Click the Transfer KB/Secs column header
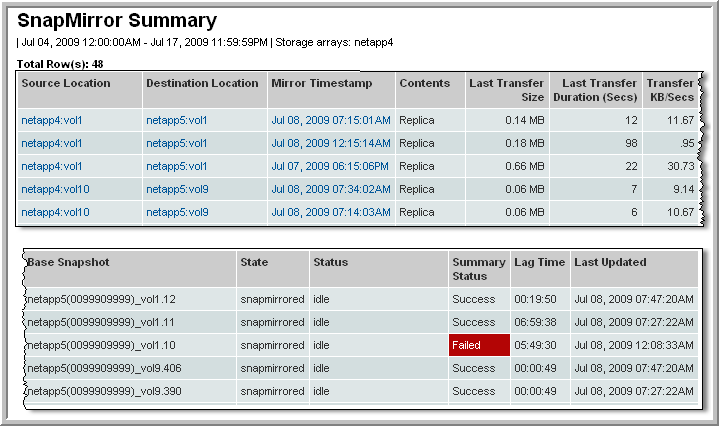Image resolution: width=719 pixels, height=426 pixels. click(x=670, y=90)
